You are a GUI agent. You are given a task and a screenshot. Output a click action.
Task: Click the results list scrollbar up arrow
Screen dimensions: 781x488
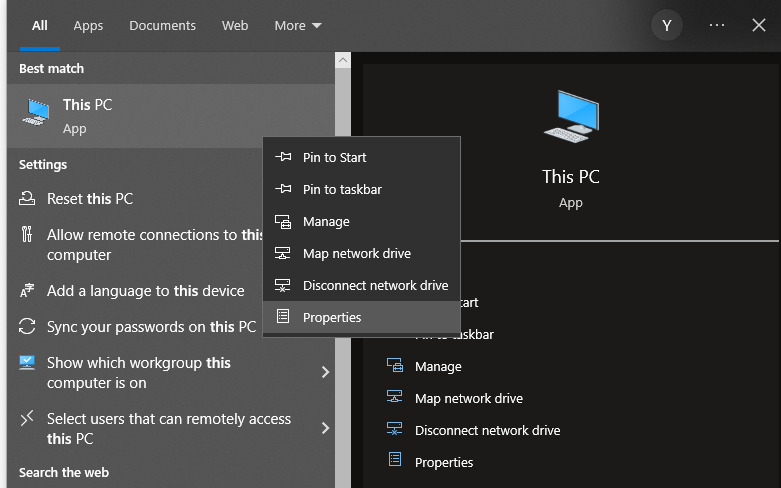tap(343, 61)
